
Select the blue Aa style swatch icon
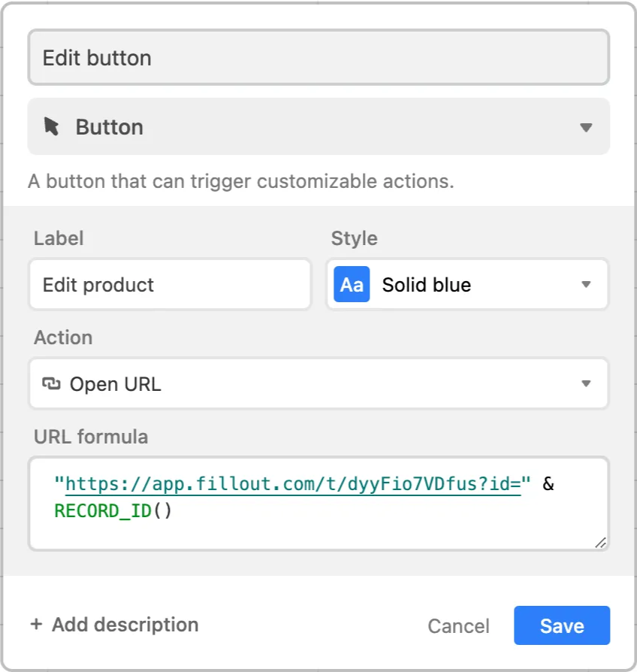(x=351, y=284)
